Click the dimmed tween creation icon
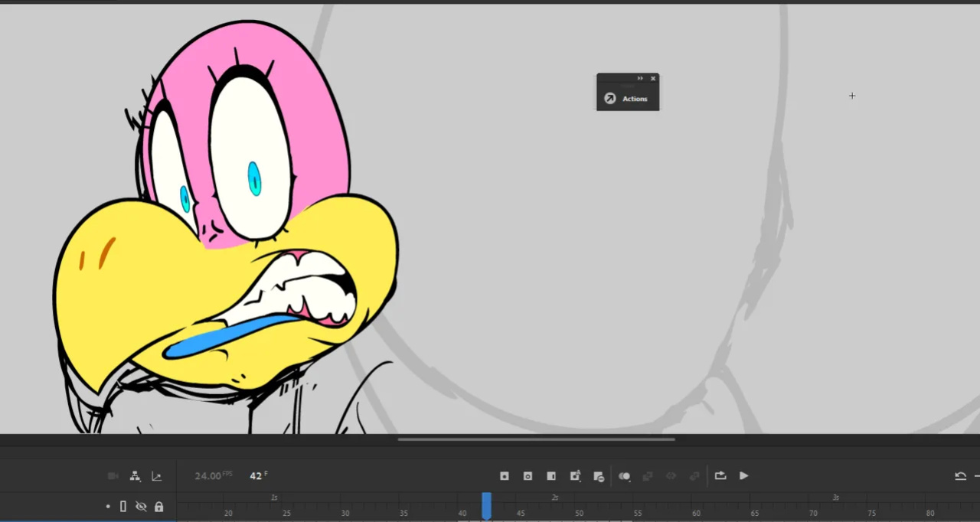 point(671,476)
